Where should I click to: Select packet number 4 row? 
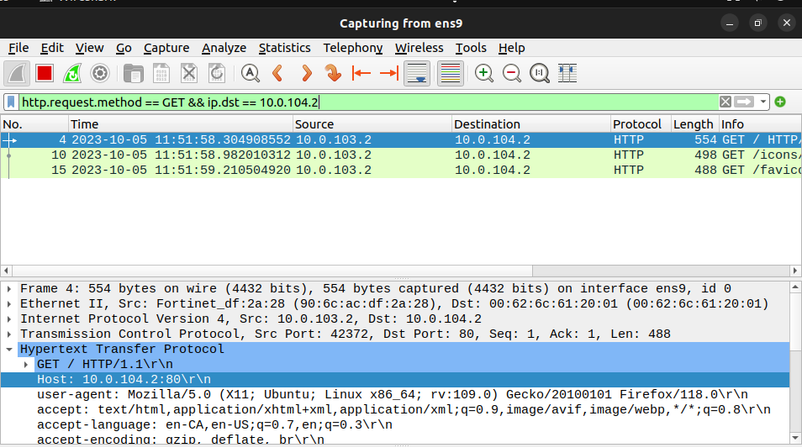point(401,140)
